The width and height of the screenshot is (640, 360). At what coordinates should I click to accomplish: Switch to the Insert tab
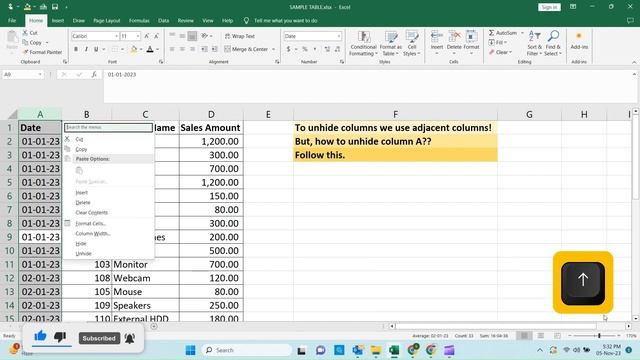(58, 20)
